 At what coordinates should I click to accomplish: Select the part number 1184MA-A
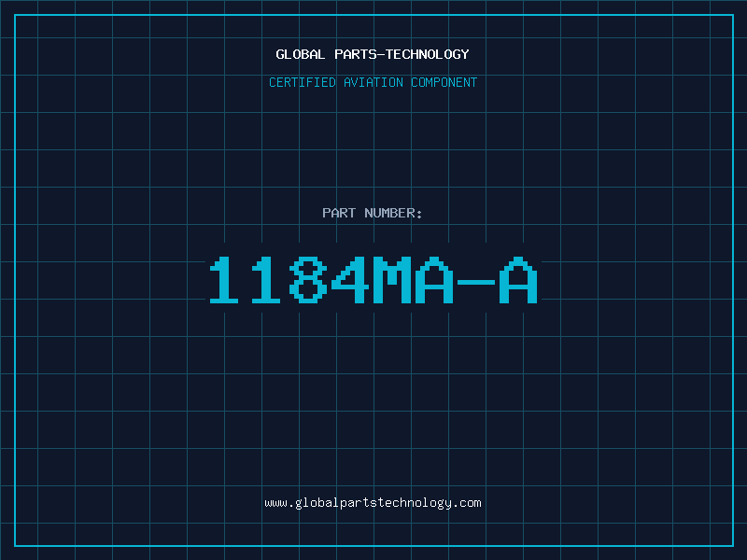point(373,280)
